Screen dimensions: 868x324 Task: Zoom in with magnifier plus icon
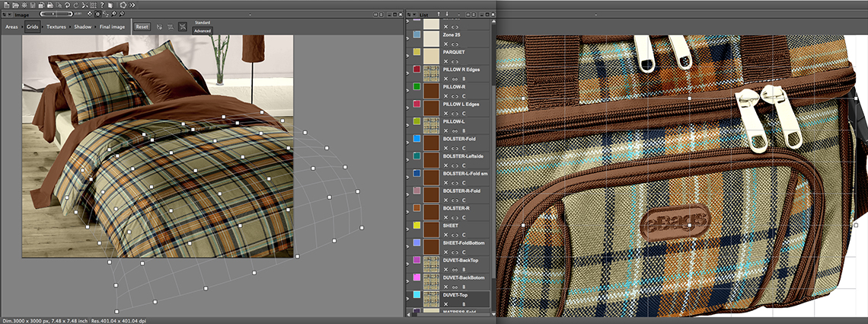tap(113, 14)
